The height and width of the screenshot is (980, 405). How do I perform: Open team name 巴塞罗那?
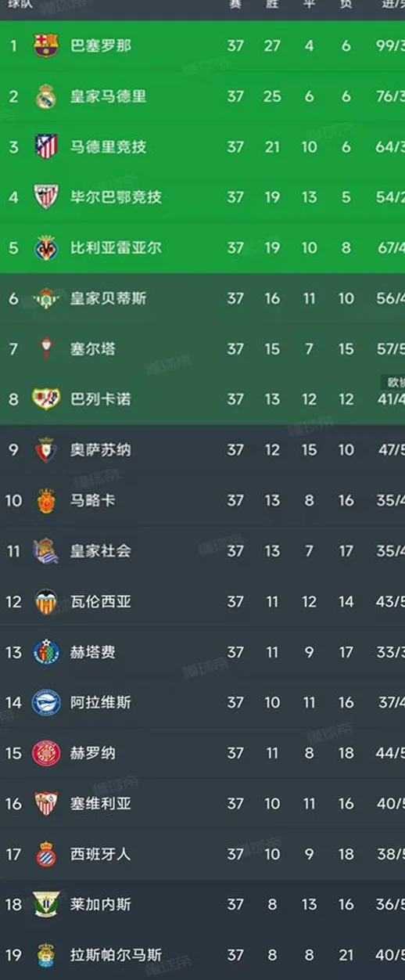pos(101,45)
